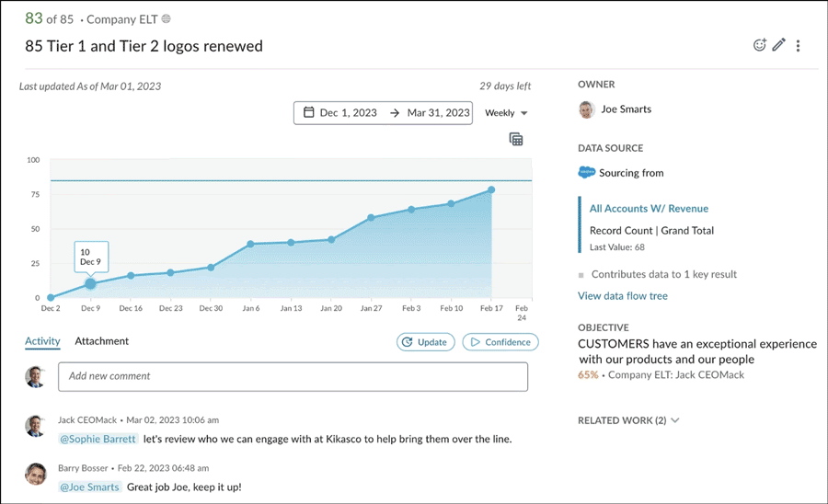Open the Weekly frequency dropdown
Screen dimensions: 828x504
(506, 113)
